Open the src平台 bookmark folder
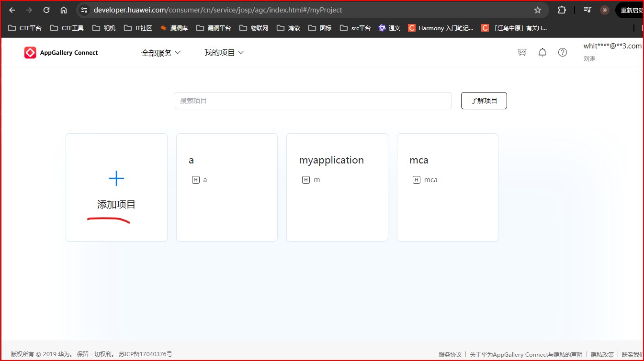The width and height of the screenshot is (644, 361). [x=355, y=28]
